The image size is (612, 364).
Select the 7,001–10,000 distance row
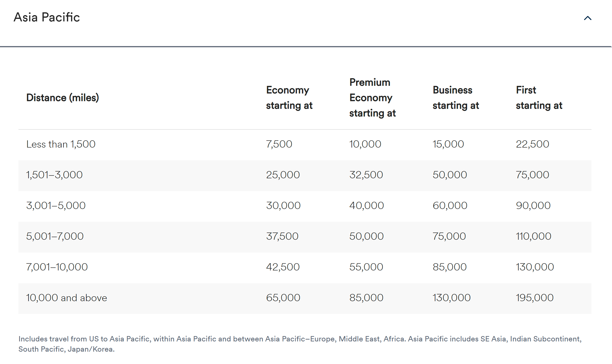point(57,267)
